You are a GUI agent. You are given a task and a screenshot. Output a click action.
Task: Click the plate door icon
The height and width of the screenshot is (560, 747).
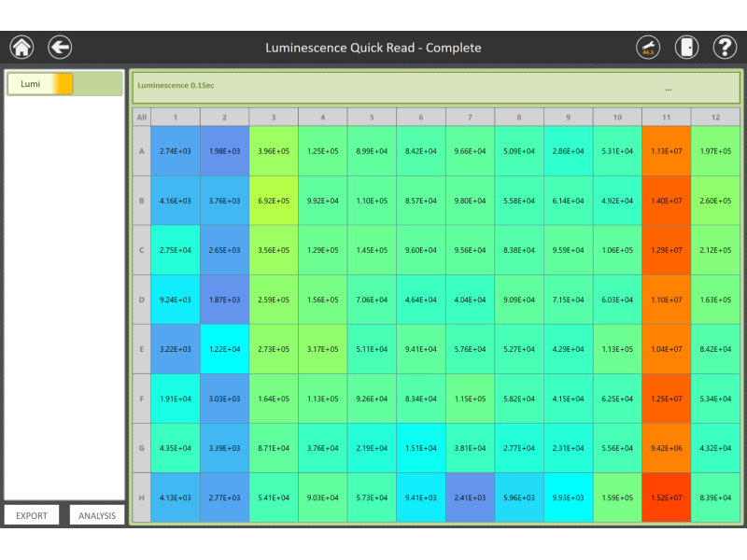coord(686,47)
